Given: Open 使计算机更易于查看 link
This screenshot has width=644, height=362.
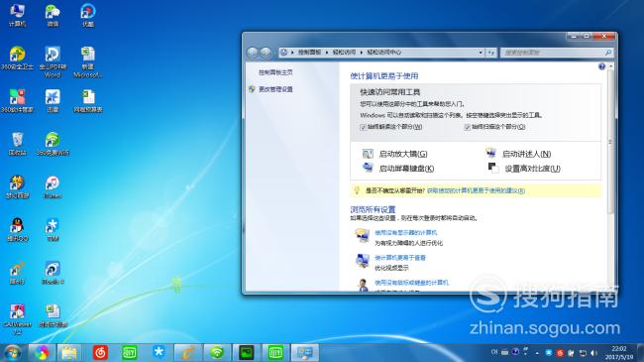Looking at the screenshot, I should (x=400, y=258).
